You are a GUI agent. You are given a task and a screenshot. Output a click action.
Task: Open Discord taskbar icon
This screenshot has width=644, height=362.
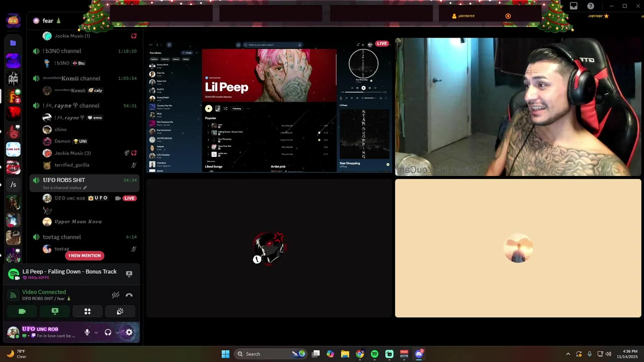point(419,354)
